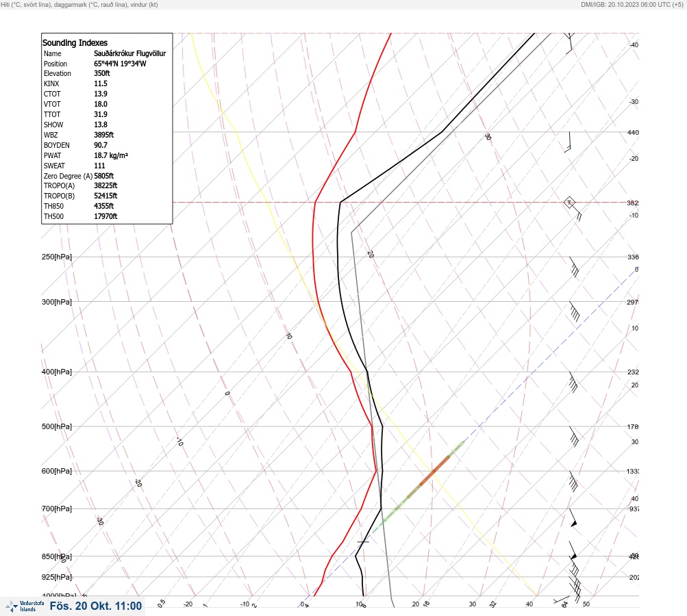Click the wind barb at the 440 level line
This screenshot has height=616, width=687.
click(568, 142)
